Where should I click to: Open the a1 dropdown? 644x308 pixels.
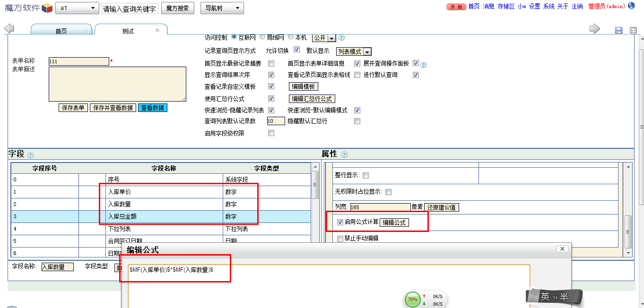tap(77, 8)
